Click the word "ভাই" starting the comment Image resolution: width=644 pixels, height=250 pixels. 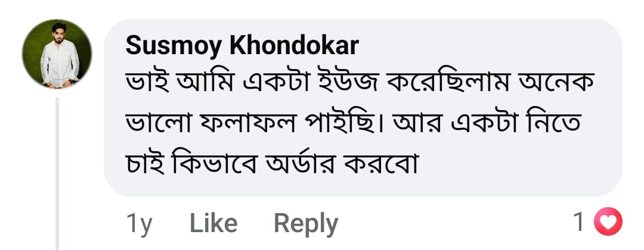pyautogui.click(x=145, y=82)
